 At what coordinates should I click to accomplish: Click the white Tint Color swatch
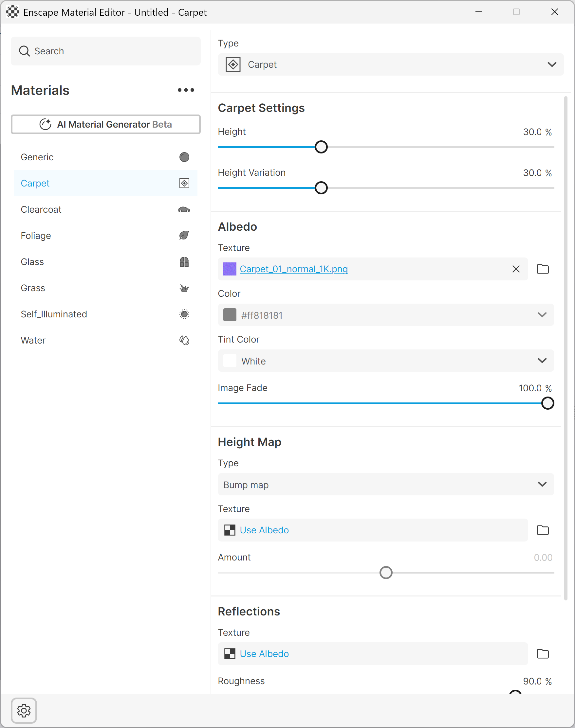(x=230, y=361)
